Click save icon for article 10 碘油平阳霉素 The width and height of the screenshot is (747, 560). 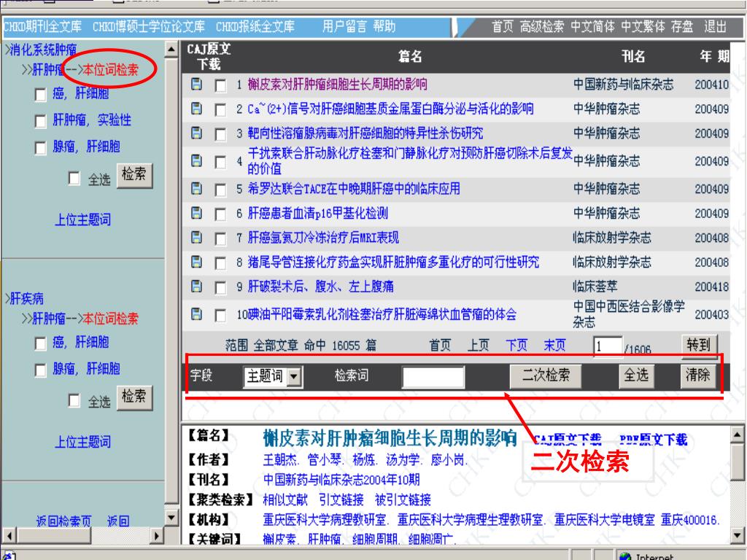(196, 314)
